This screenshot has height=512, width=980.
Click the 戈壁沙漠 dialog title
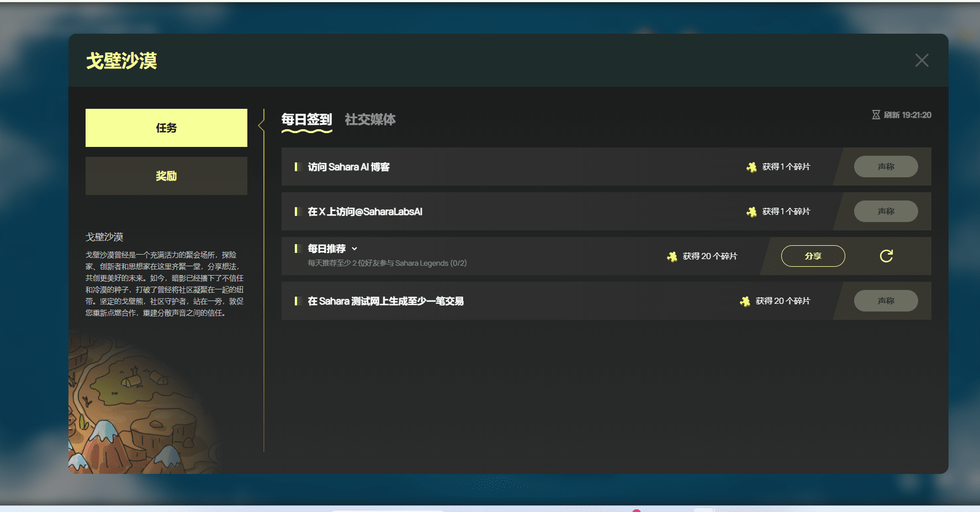point(121,60)
